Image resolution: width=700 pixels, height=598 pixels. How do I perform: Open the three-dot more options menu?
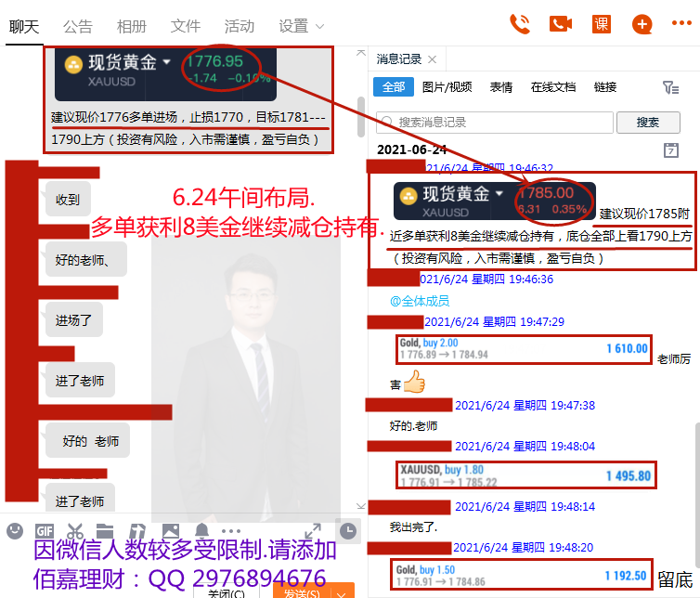coord(681,23)
